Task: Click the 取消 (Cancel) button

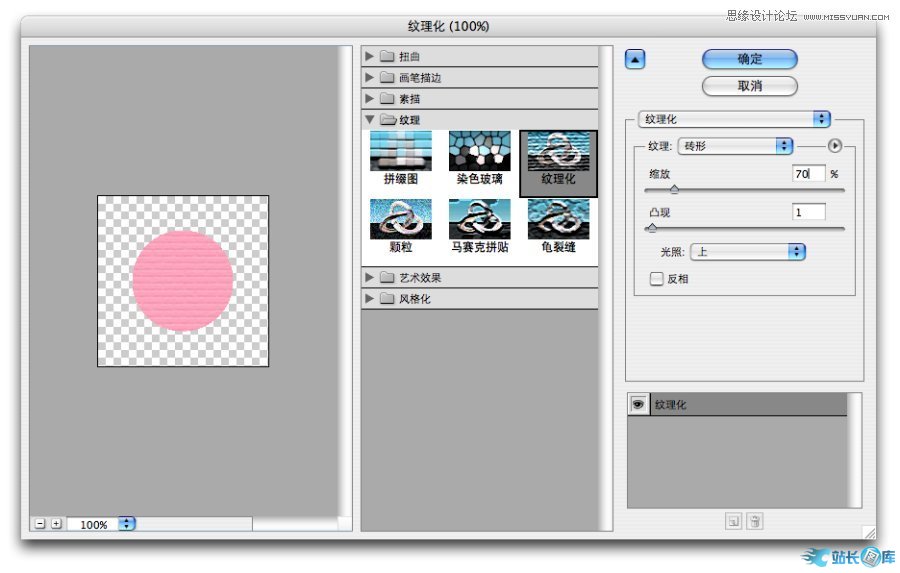Action: click(749, 86)
